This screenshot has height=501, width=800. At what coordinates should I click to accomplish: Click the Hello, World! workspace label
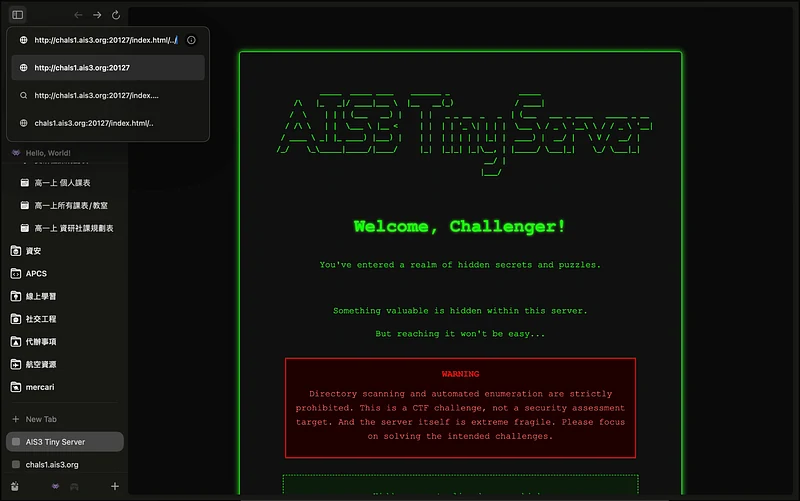tap(48, 153)
